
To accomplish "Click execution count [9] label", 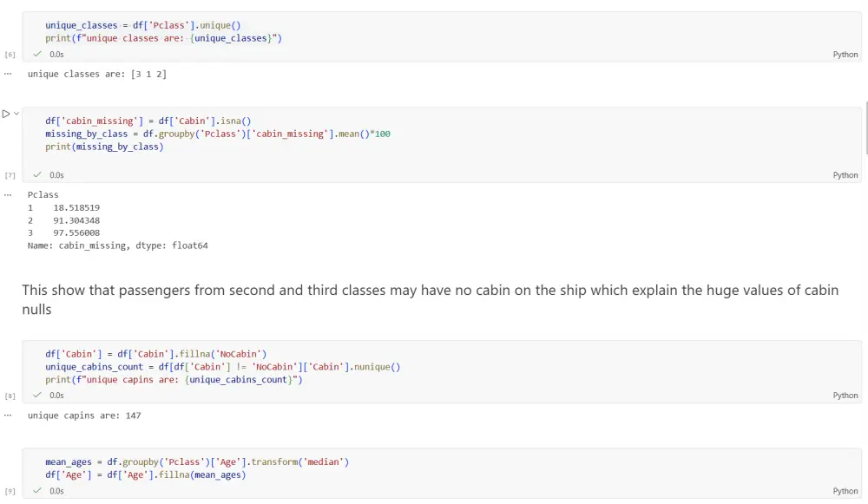I will pyautogui.click(x=10, y=491).
